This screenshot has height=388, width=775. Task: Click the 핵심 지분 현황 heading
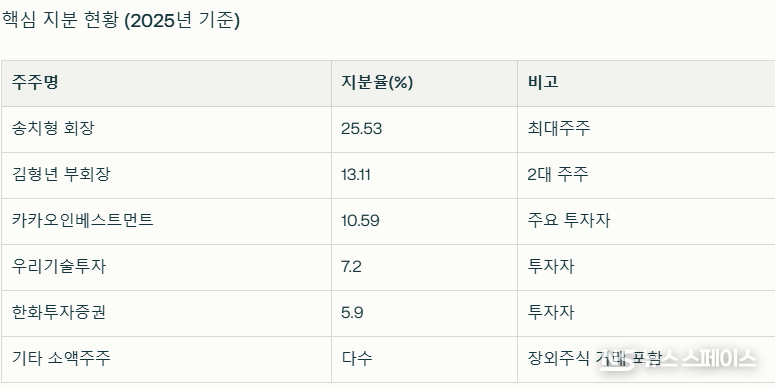[121, 21]
